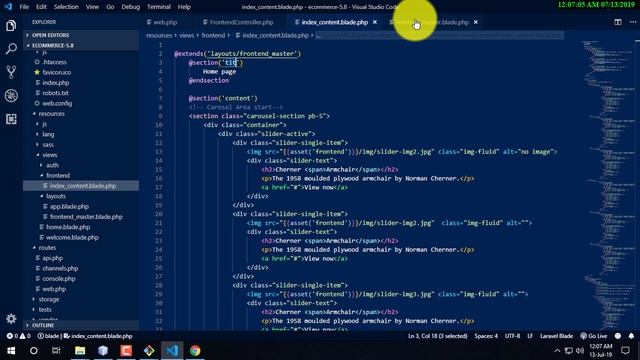Open the Selection menu
Viewport: 640px width, 360px height.
click(x=66, y=7)
